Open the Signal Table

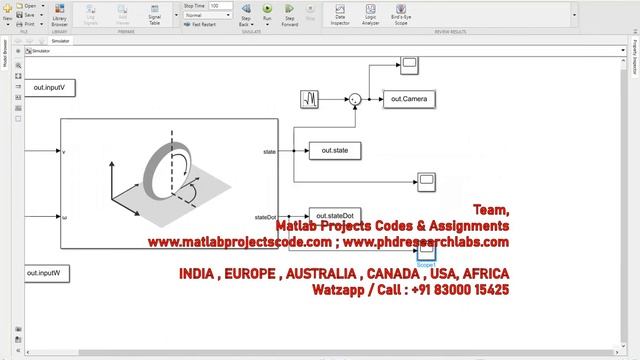tap(154, 15)
